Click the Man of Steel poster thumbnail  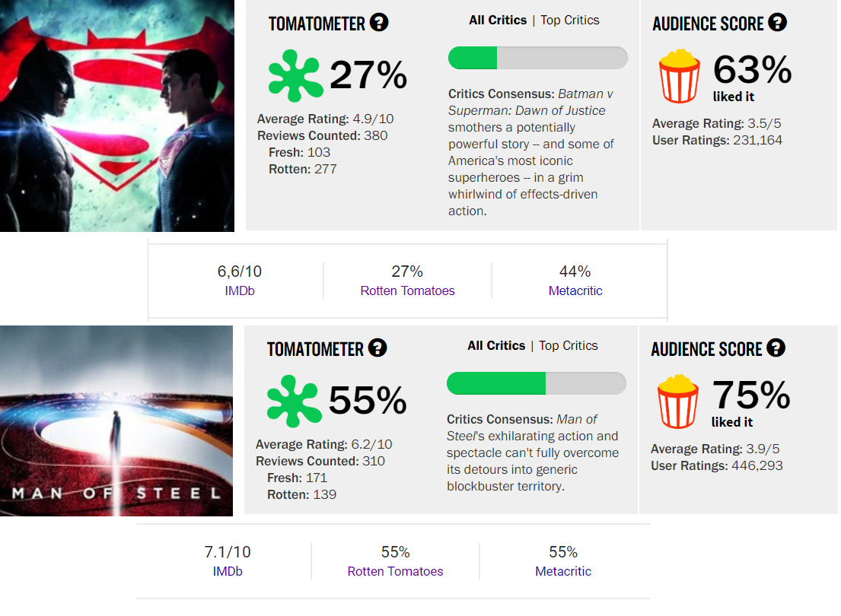tap(116, 421)
